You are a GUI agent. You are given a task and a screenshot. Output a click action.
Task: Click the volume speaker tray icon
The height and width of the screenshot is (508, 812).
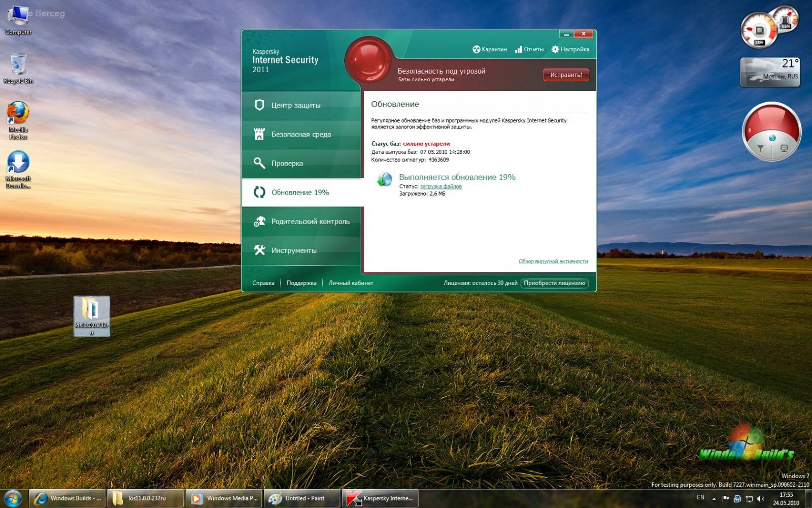coord(761,499)
